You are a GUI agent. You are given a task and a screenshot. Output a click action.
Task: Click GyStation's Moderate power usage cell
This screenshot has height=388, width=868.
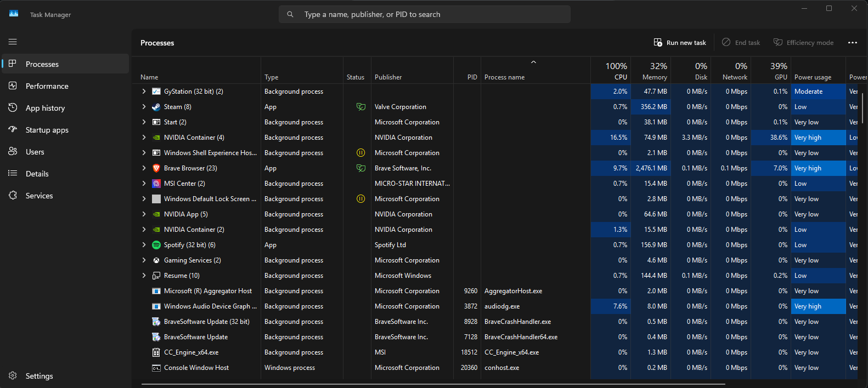pyautogui.click(x=818, y=92)
